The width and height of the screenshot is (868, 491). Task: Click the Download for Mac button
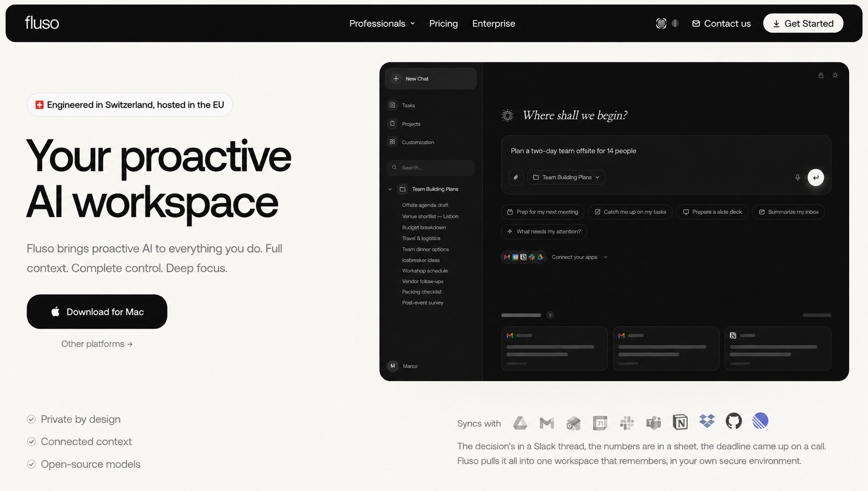click(97, 311)
